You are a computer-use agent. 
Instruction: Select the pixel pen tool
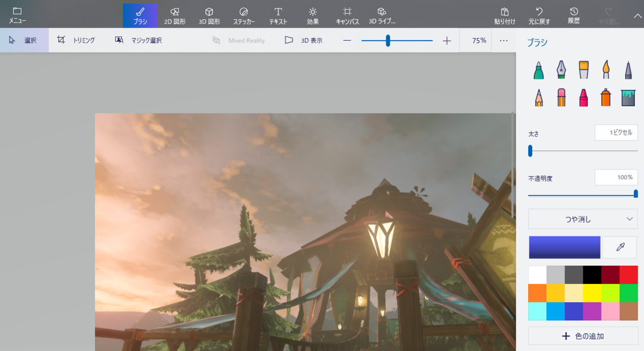628,70
